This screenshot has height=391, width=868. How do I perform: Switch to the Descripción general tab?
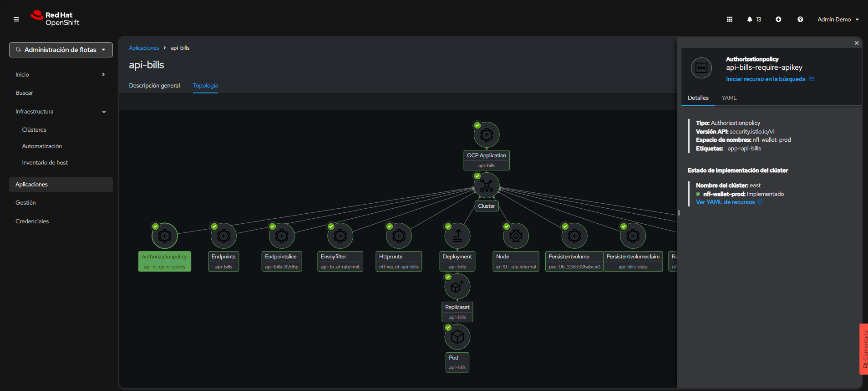154,86
